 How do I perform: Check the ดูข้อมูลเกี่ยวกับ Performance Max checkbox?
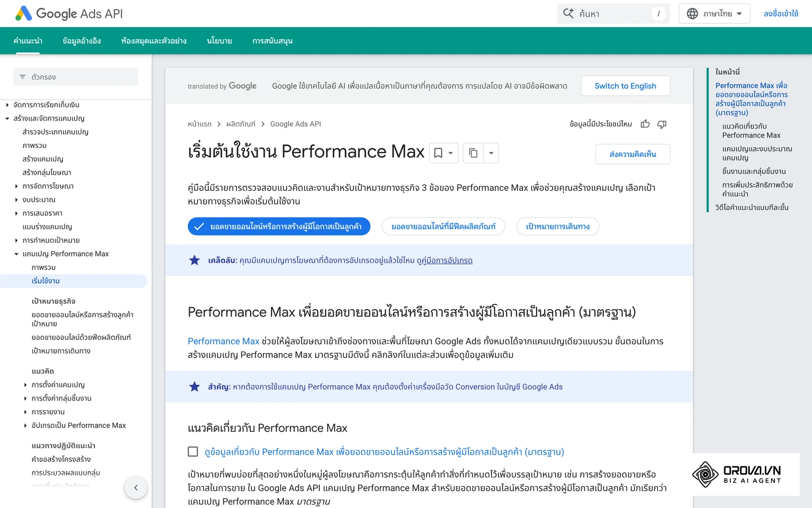pyautogui.click(x=193, y=452)
